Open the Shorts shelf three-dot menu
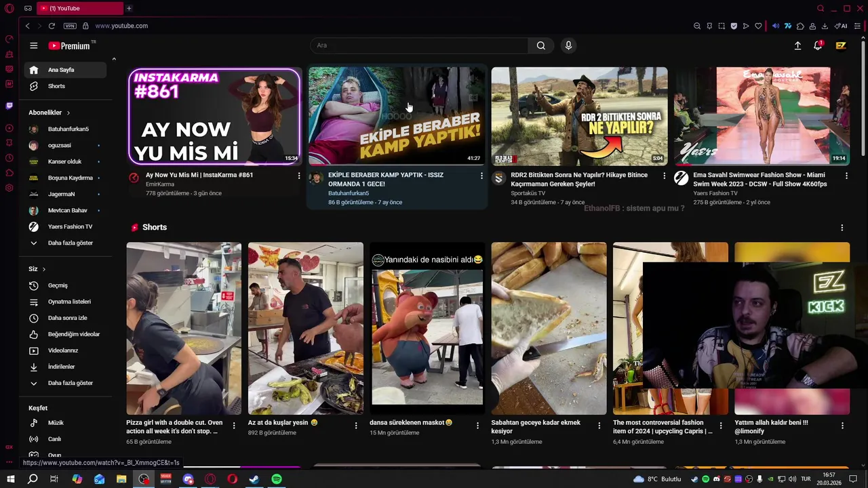 point(842,228)
